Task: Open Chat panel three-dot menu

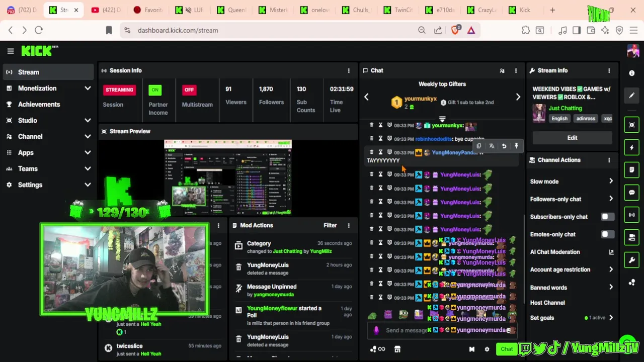Action: click(x=516, y=70)
